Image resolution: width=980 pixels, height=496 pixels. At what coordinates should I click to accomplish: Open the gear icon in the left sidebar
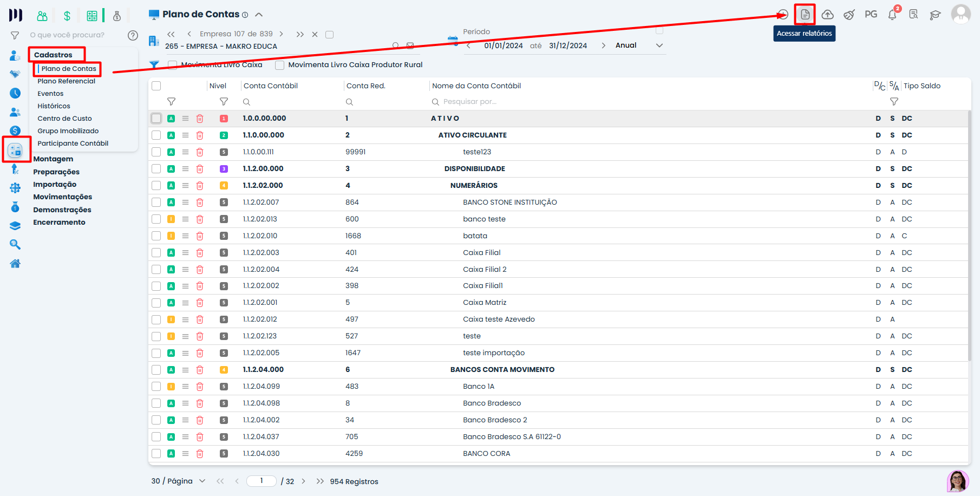(x=15, y=188)
